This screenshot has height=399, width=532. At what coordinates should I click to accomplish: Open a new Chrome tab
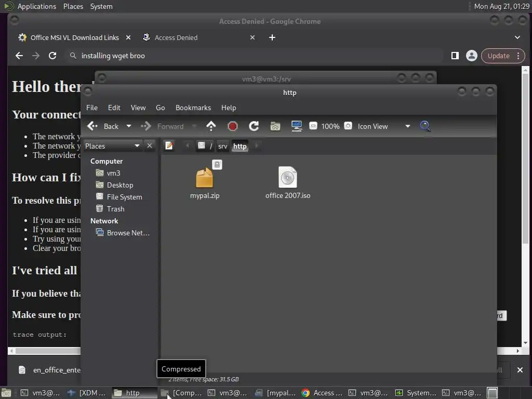pyautogui.click(x=272, y=37)
